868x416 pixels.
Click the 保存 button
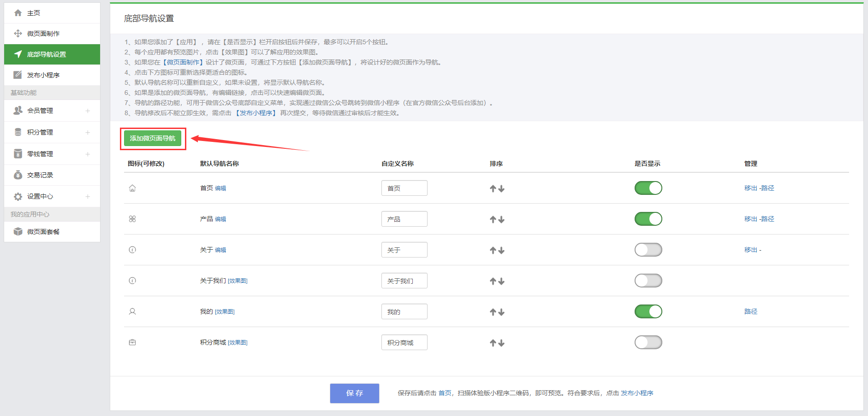click(x=355, y=393)
